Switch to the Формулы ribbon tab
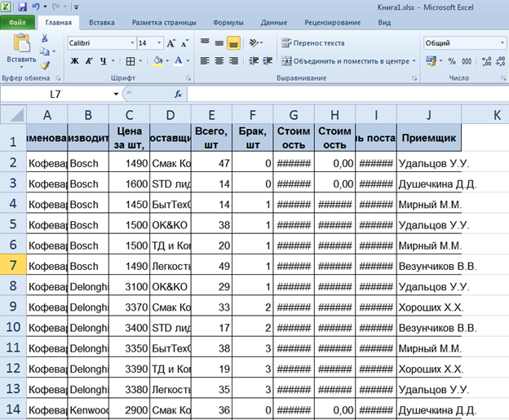 [x=228, y=23]
